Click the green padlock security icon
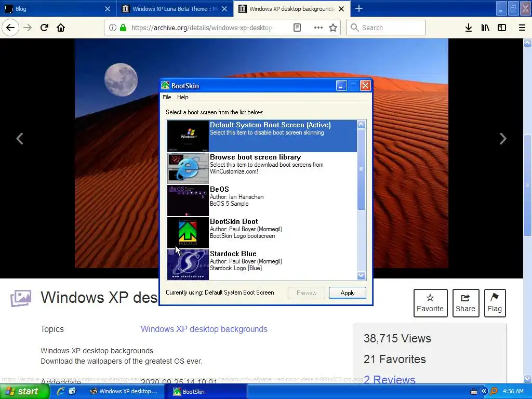The image size is (532, 399). pyautogui.click(x=123, y=28)
